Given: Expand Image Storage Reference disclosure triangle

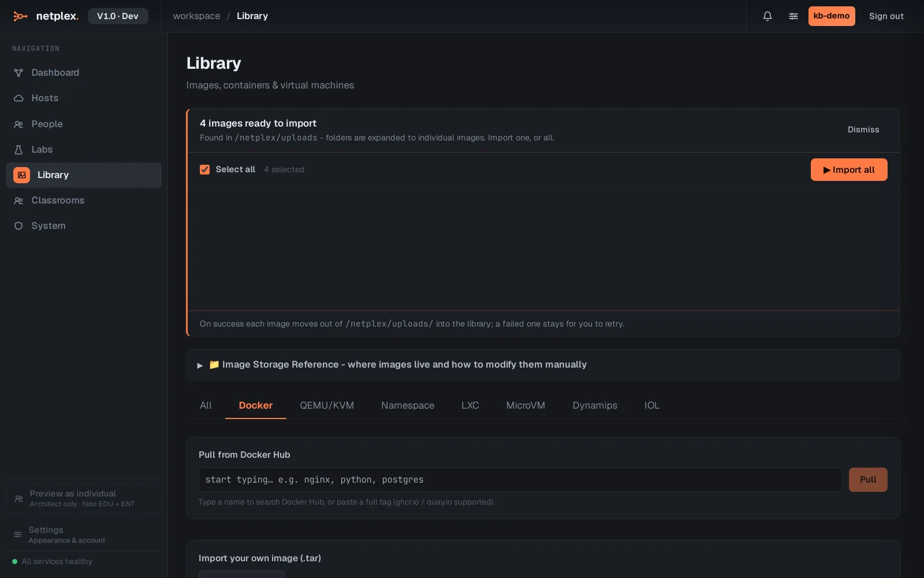Looking at the screenshot, I should pyautogui.click(x=200, y=365).
